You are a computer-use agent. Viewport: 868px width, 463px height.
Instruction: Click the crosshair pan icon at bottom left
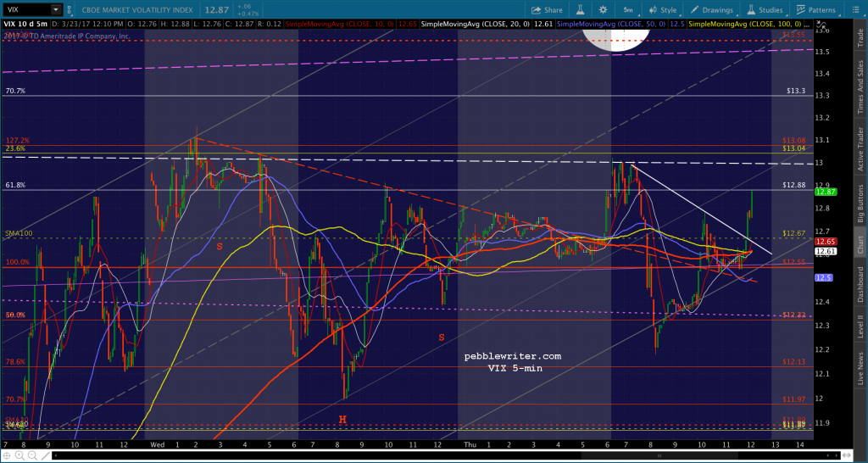7,456
